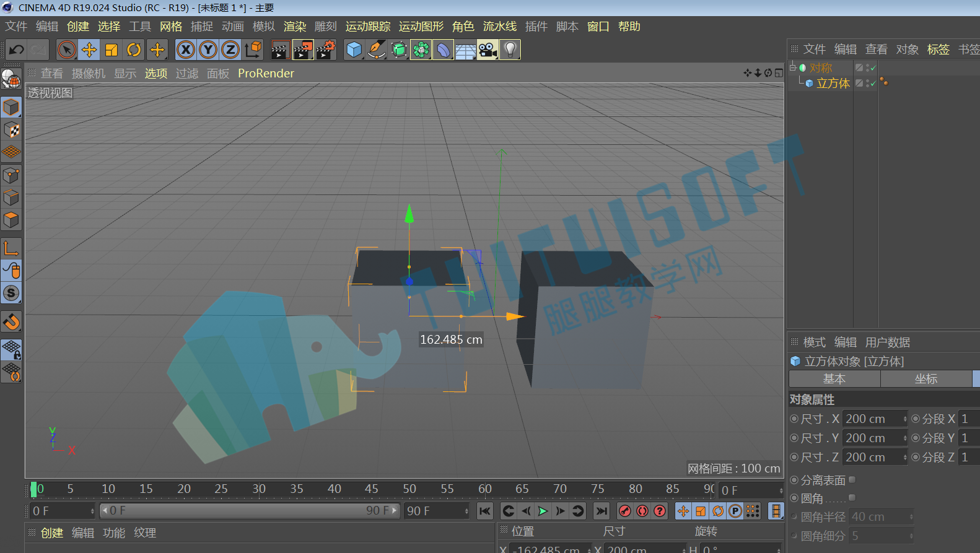Click frame 45 on the timeline
The height and width of the screenshot is (553, 980).
coord(372,489)
